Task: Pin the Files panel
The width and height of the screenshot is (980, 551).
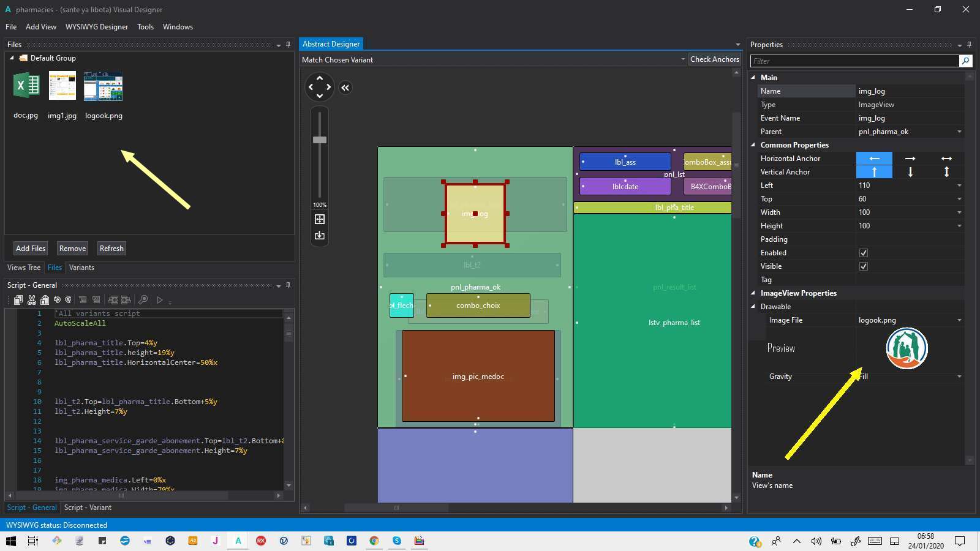Action: pos(288,45)
